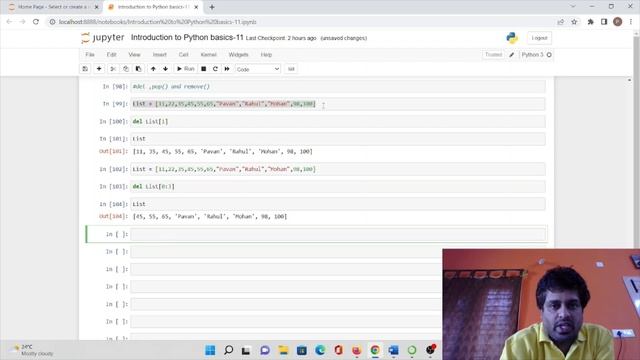Open the browser profile avatar

(x=618, y=22)
